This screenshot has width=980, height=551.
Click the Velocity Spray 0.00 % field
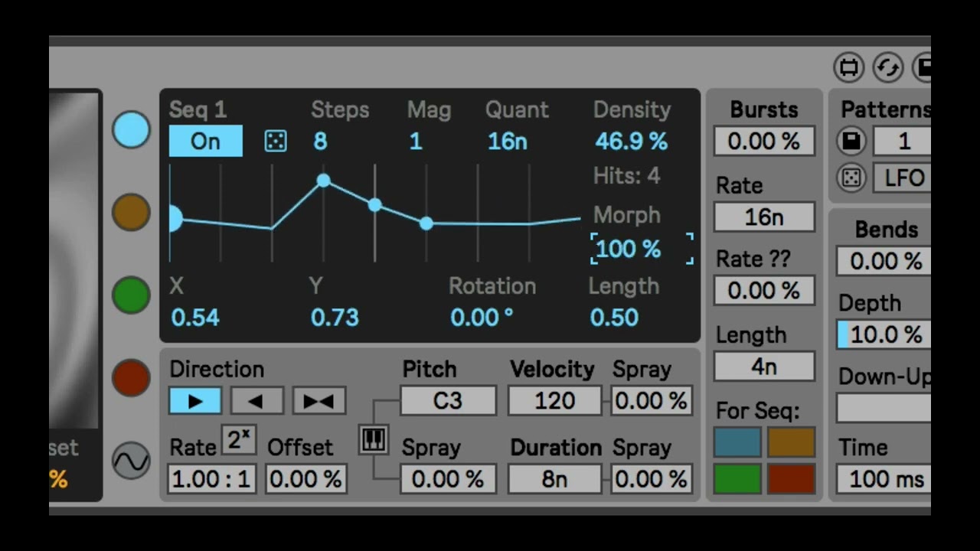coord(652,401)
